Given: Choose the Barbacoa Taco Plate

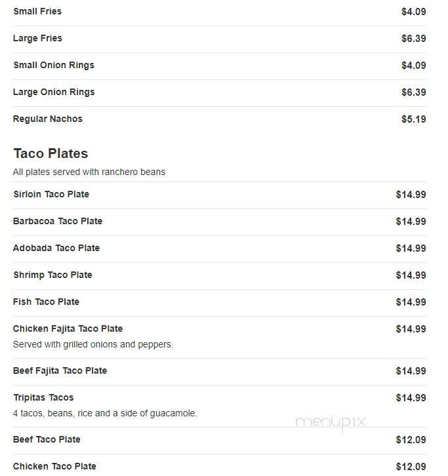Looking at the screenshot, I should 219,222.
